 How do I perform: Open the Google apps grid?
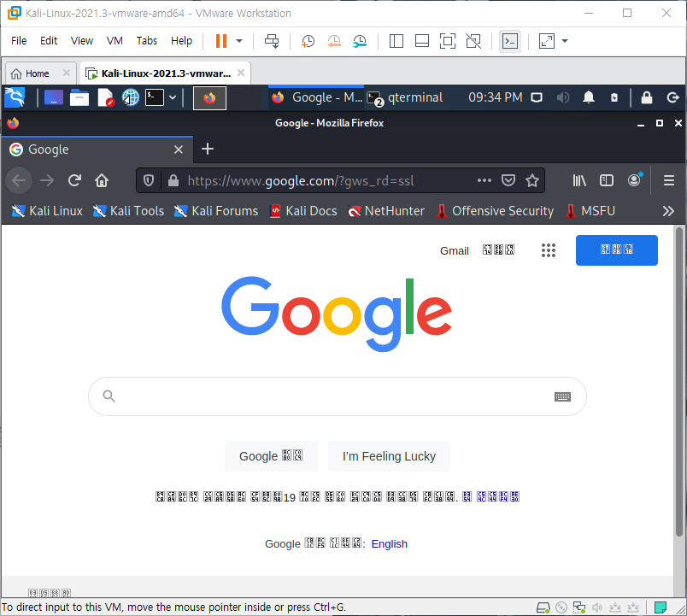[x=548, y=250]
